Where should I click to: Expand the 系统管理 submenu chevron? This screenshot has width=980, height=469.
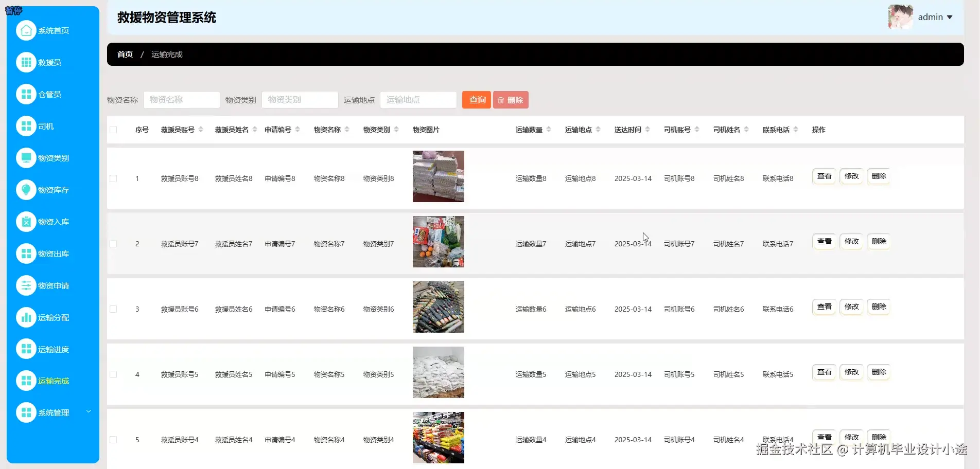coord(89,411)
